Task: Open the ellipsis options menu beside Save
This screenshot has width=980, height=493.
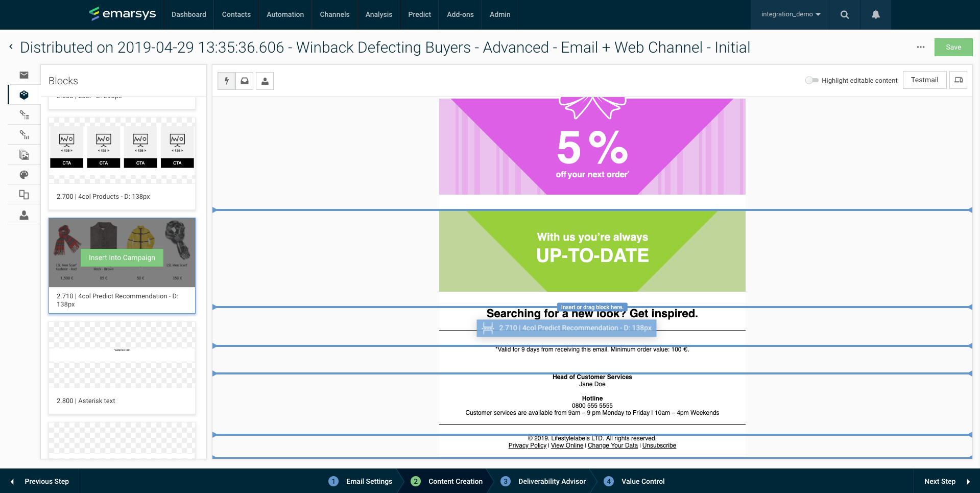Action: click(x=920, y=47)
